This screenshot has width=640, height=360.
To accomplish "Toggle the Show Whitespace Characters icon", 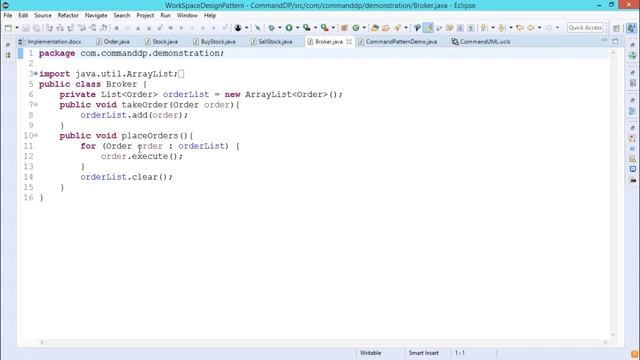I will click(x=471, y=28).
